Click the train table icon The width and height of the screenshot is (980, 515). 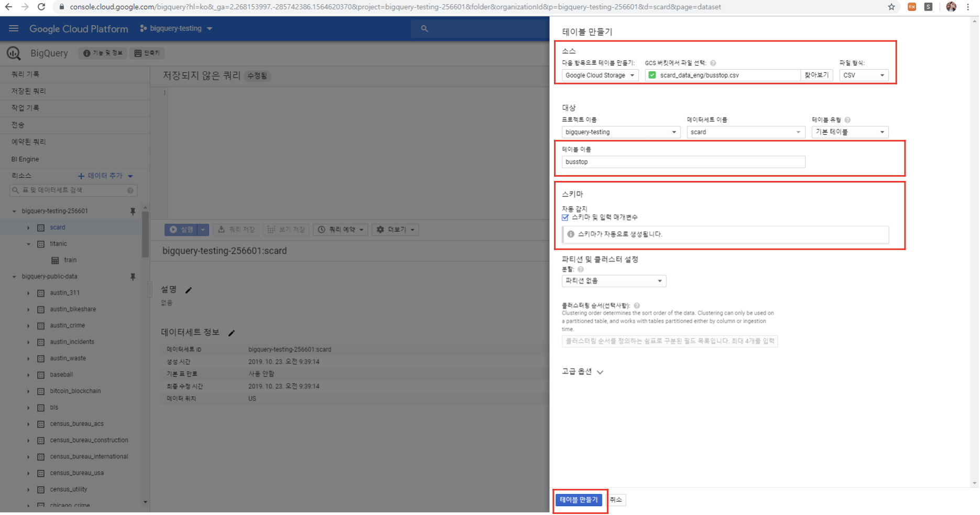[55, 260]
